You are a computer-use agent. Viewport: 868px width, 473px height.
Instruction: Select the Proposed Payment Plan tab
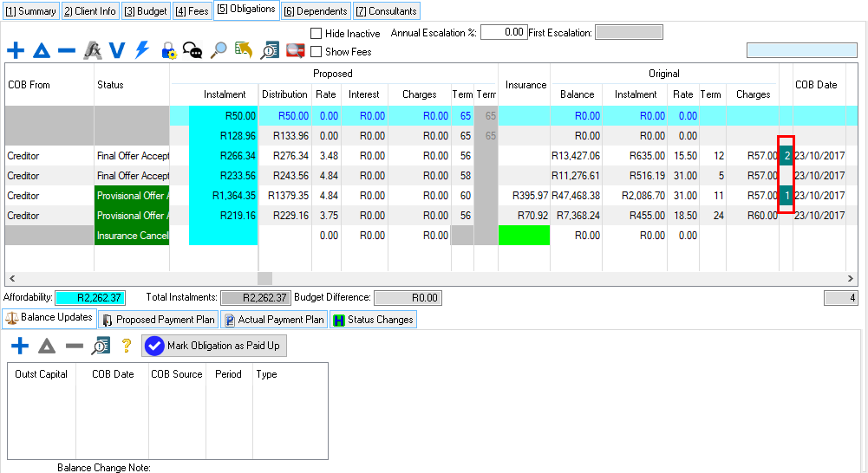click(x=159, y=320)
